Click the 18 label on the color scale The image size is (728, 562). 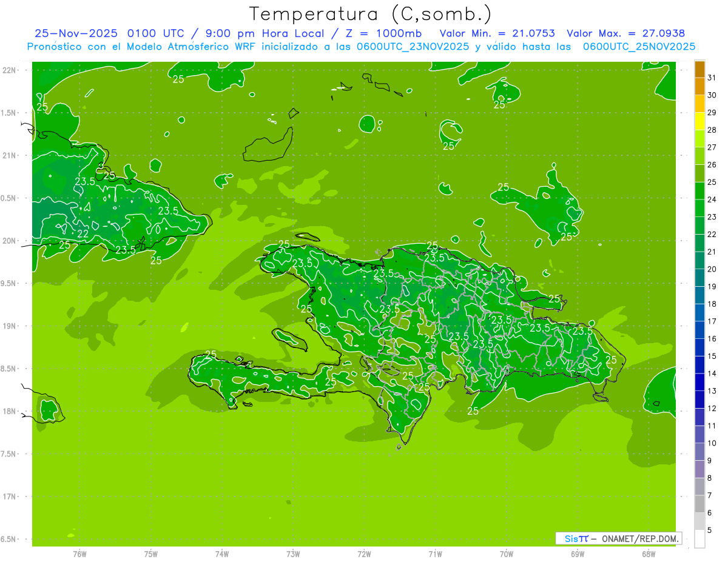712,304
